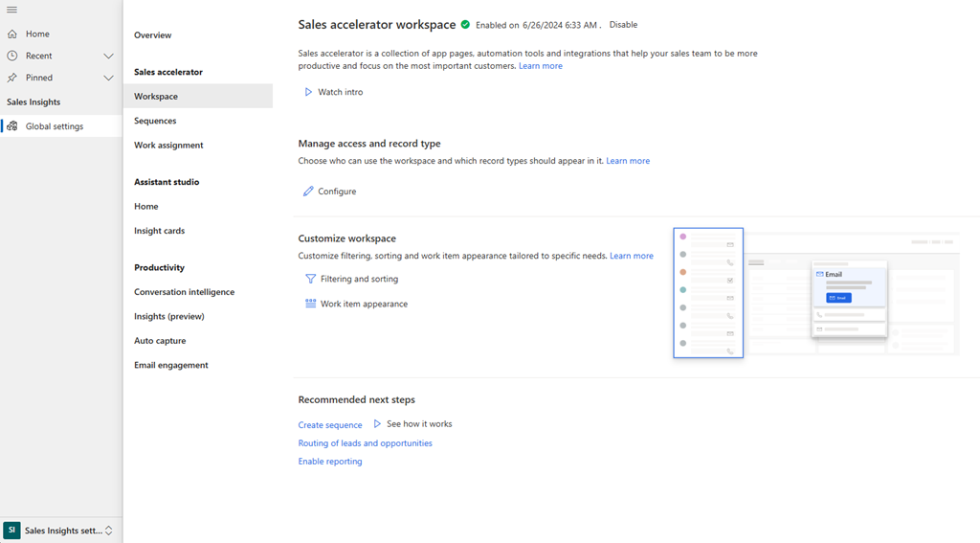Click the Work item appearance grid icon
The height and width of the screenshot is (543, 980).
(311, 304)
